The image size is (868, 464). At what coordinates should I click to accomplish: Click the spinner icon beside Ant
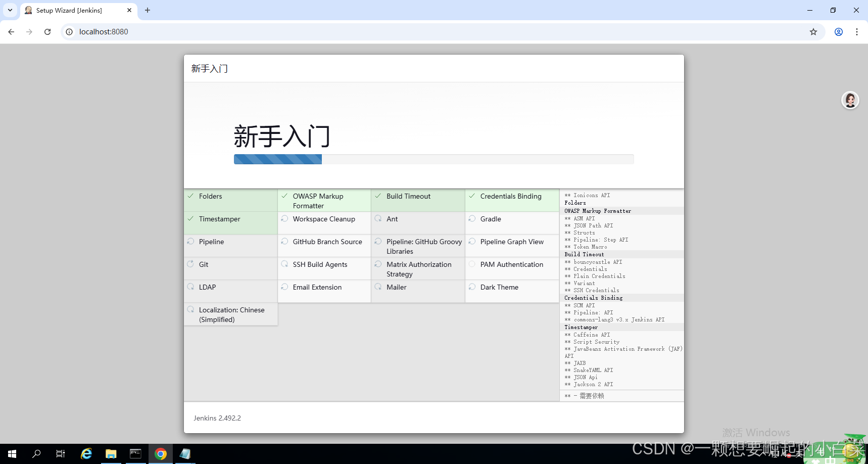pos(378,219)
